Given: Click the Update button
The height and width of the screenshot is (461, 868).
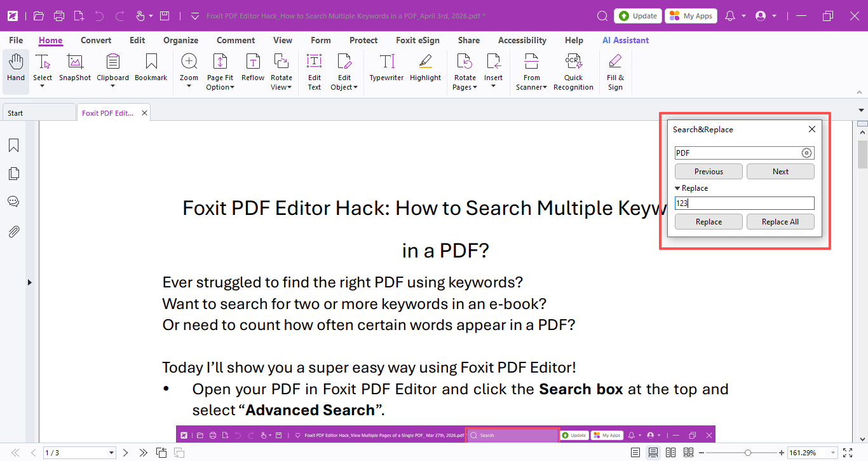Looking at the screenshot, I should 638,16.
